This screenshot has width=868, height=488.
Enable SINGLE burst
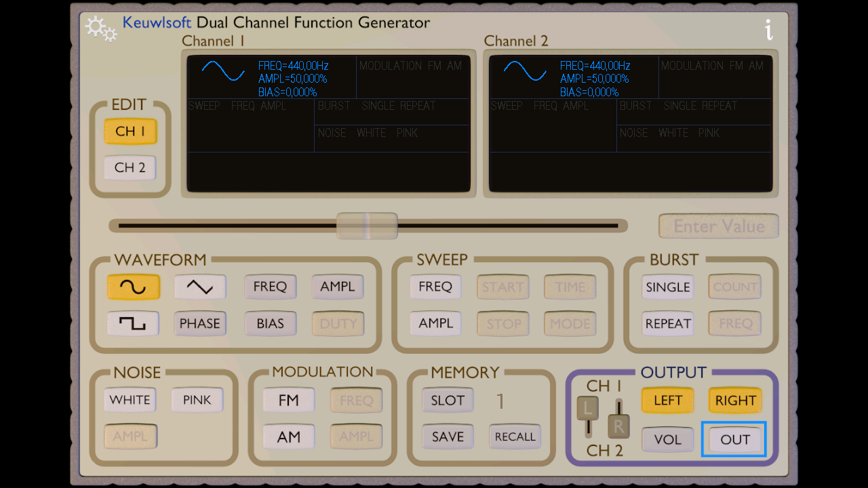[668, 287]
